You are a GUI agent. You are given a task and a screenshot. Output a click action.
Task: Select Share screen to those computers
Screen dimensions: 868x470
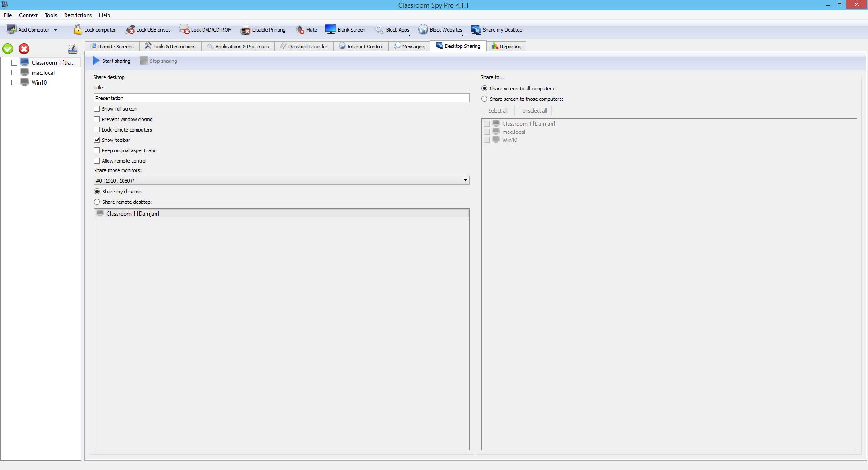click(x=485, y=99)
